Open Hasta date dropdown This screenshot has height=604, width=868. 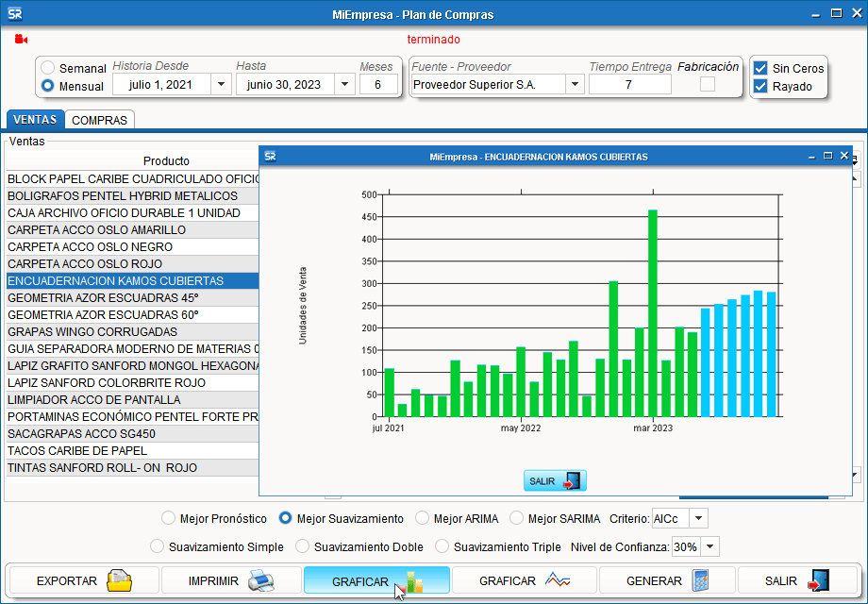[x=344, y=85]
